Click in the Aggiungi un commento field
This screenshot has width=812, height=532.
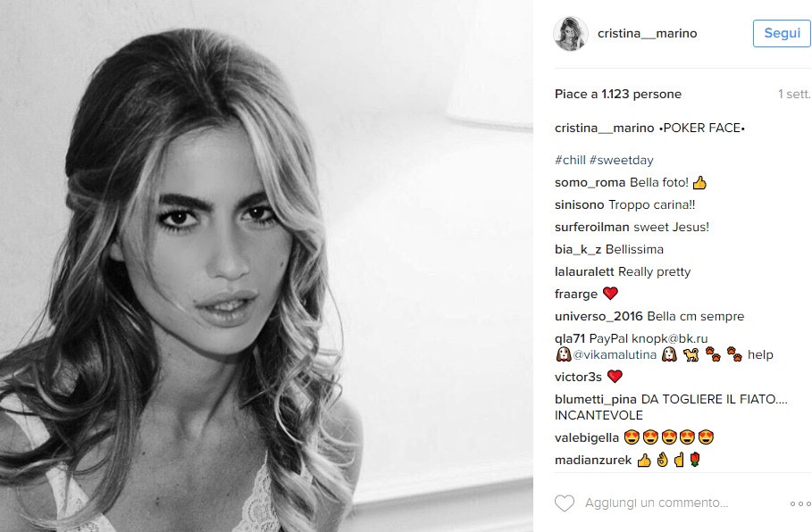pyautogui.click(x=657, y=503)
